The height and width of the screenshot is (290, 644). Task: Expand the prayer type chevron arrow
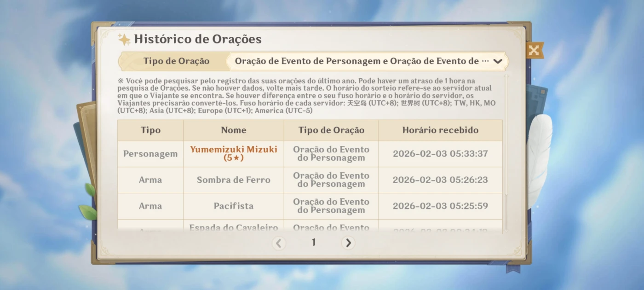[x=497, y=61]
